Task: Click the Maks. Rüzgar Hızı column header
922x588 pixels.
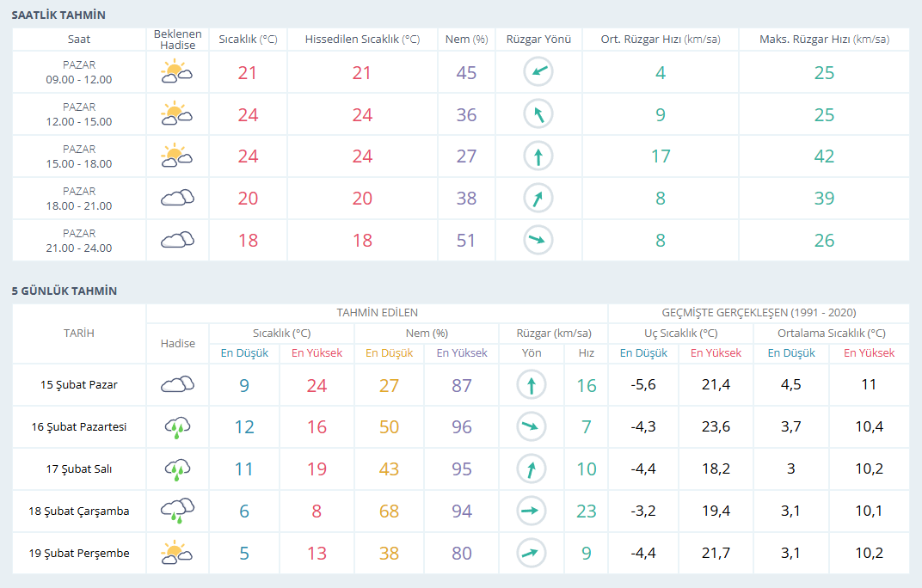Action: point(825,40)
